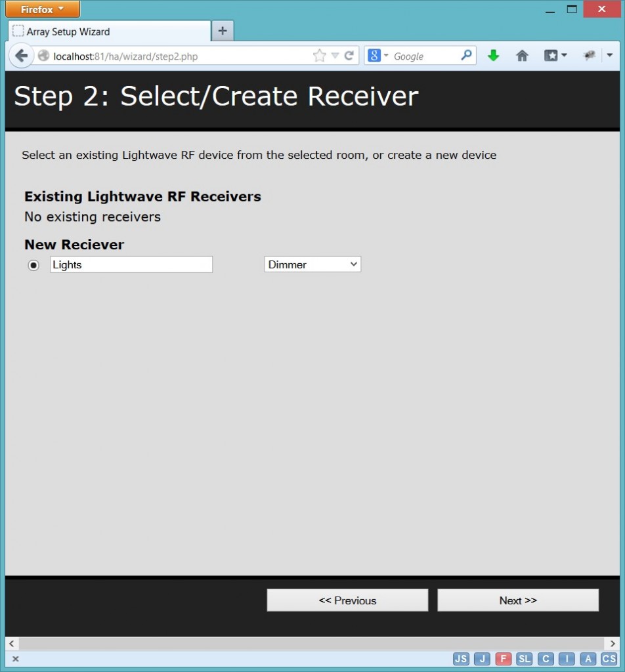This screenshot has height=672, width=625.
Task: Open the orange Firefox menu
Action: (x=41, y=9)
